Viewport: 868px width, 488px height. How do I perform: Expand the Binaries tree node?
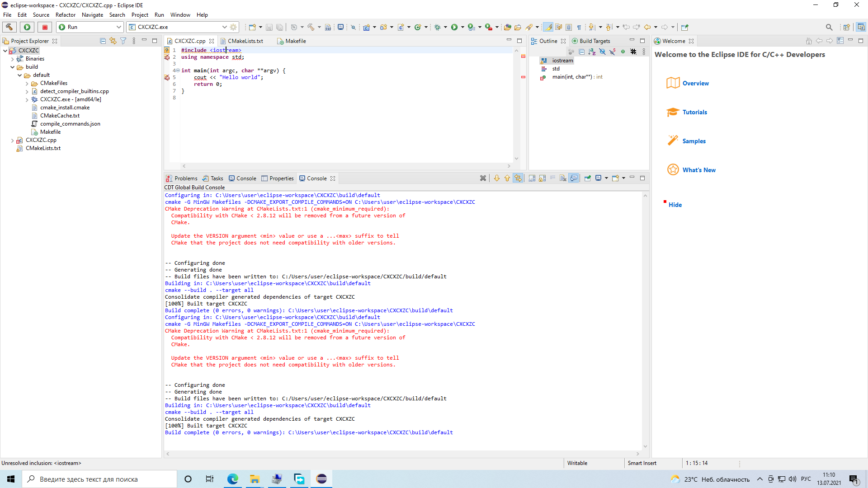12,59
